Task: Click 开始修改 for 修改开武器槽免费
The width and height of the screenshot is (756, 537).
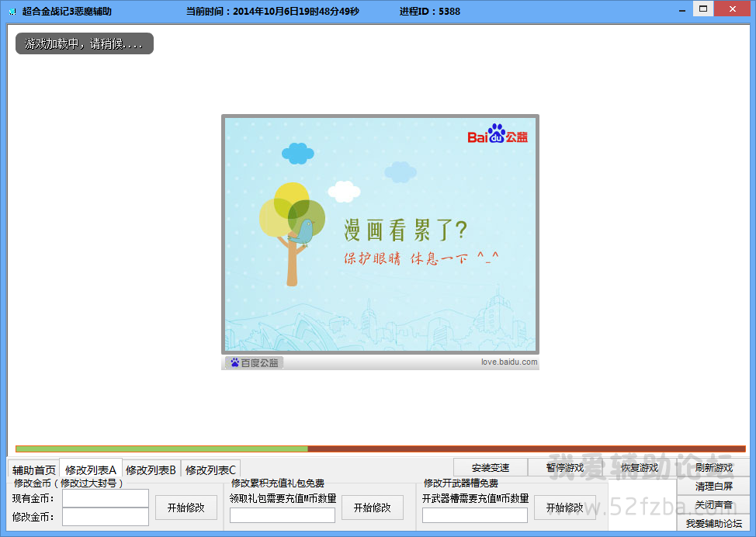Action: point(564,507)
